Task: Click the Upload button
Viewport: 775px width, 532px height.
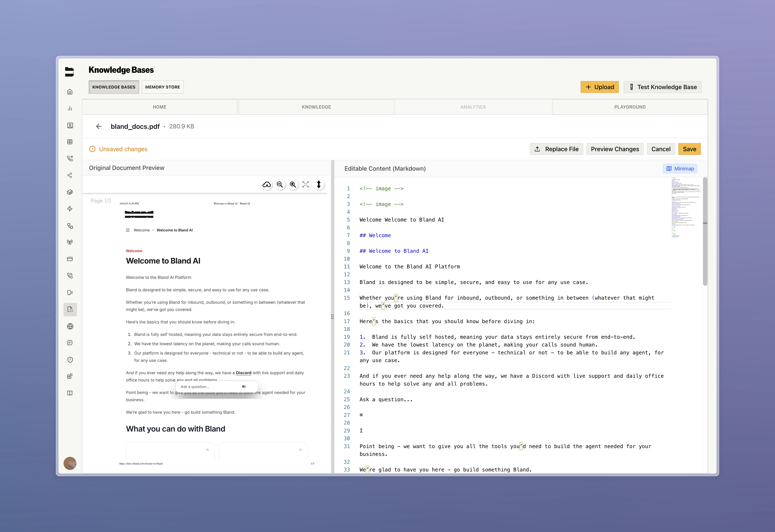Action: [600, 87]
